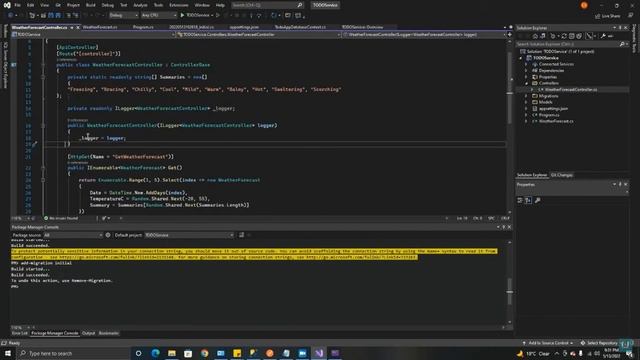
Task: Click the Start Debugging play icon for TODOService
Action: click(182, 15)
